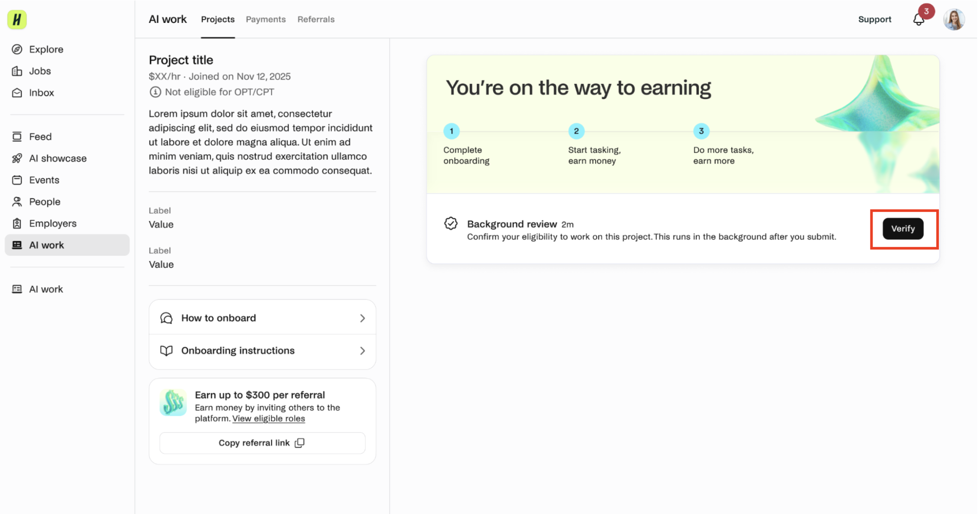980x514 pixels.
Task: Click the Support link in header
Action: pyautogui.click(x=874, y=19)
